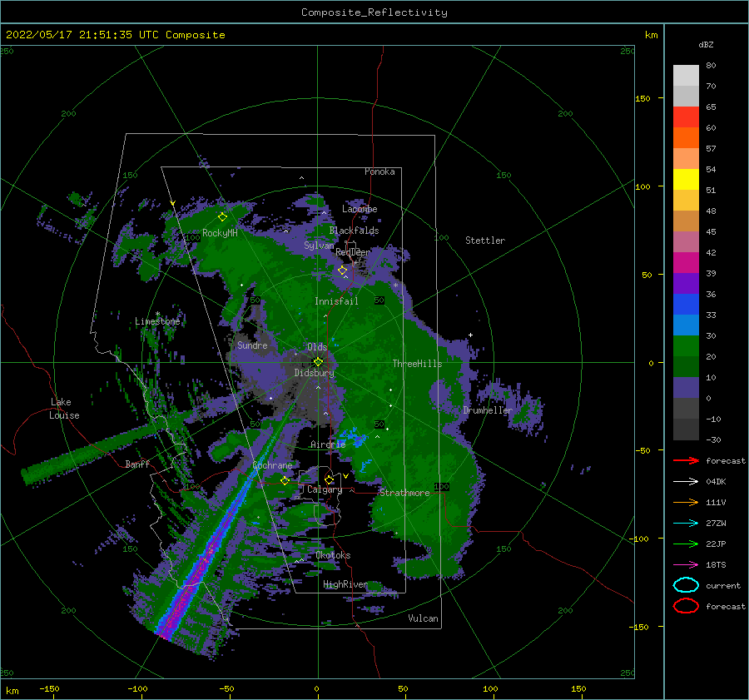Viewport: 749px width, 700px height.
Task: Click the Didsbury town label
Action: [314, 373]
